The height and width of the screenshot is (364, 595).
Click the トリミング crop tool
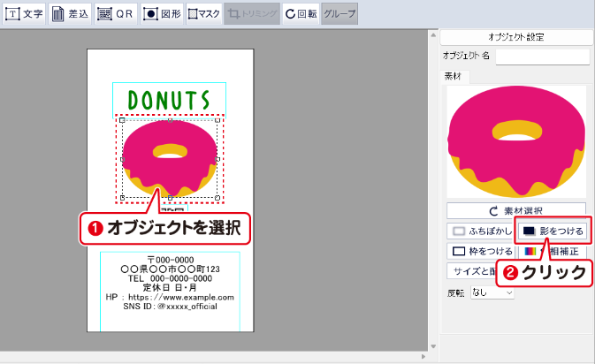[x=253, y=14]
